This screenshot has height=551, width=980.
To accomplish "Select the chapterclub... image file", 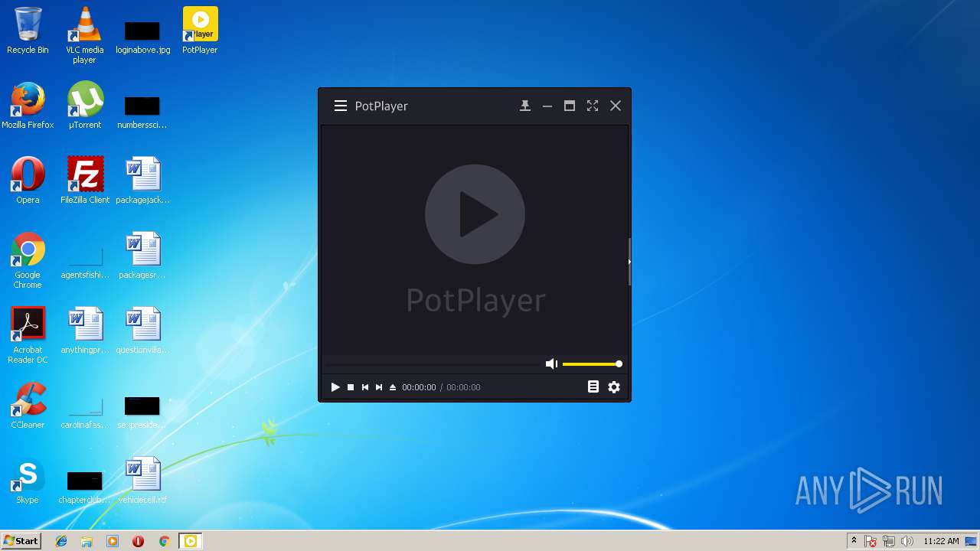I will pyautogui.click(x=85, y=487).
